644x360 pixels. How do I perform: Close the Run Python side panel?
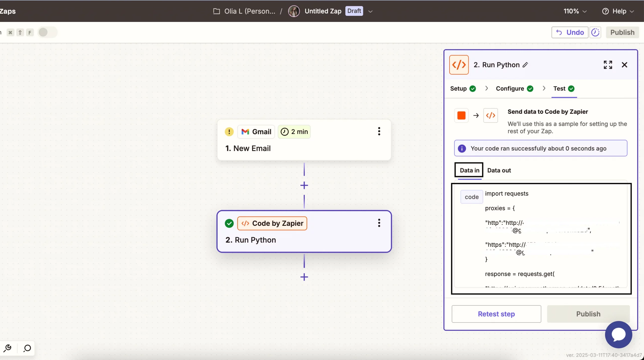tap(624, 65)
